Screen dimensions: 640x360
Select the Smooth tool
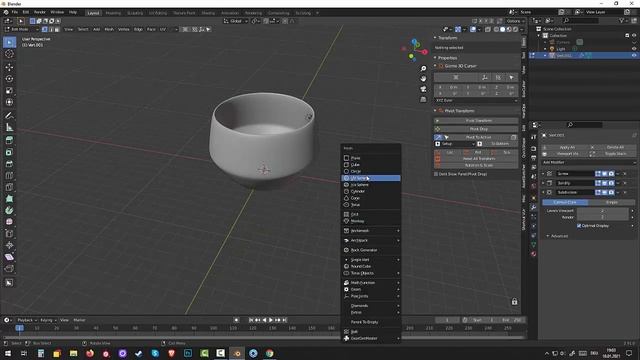point(9,222)
